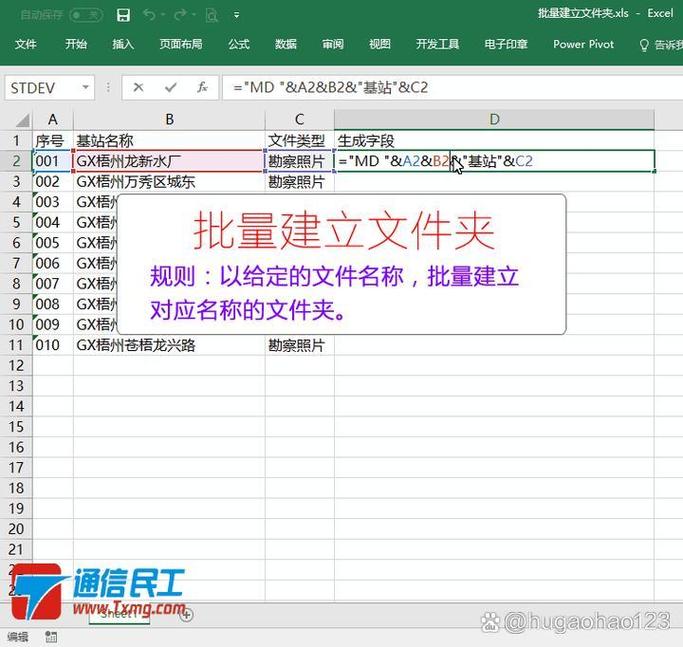Add a new sheet with plus icon

tap(187, 615)
